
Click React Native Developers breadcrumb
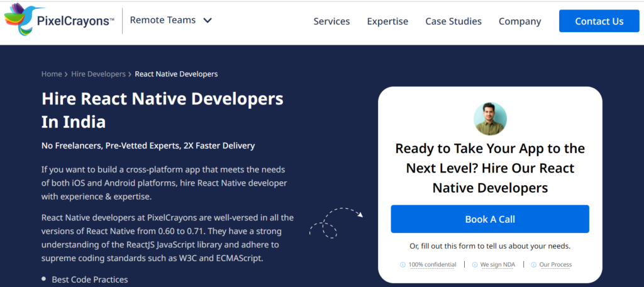coord(176,74)
